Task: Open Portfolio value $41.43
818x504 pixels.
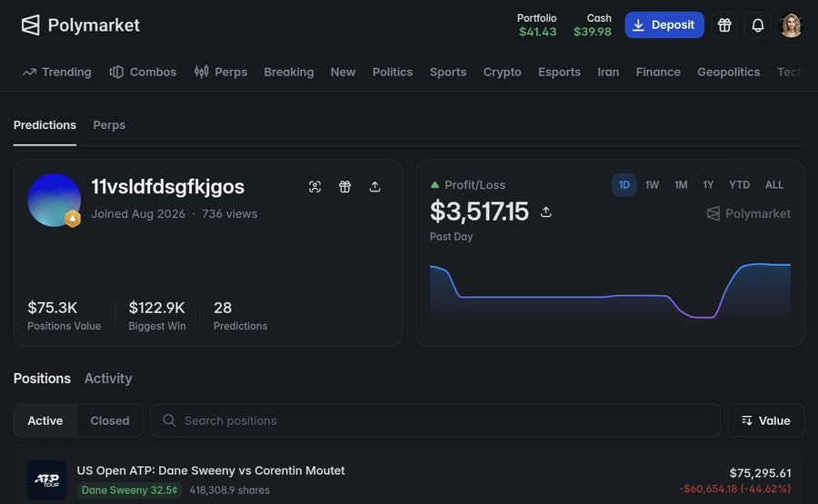Action: pos(537,25)
